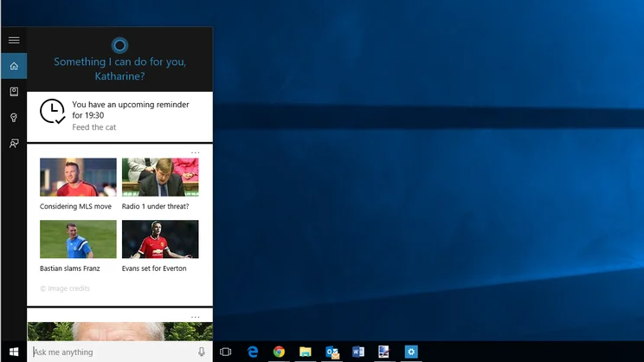This screenshot has width=644, height=362.
Task: Open Word from taskbar
Action: tap(358, 352)
